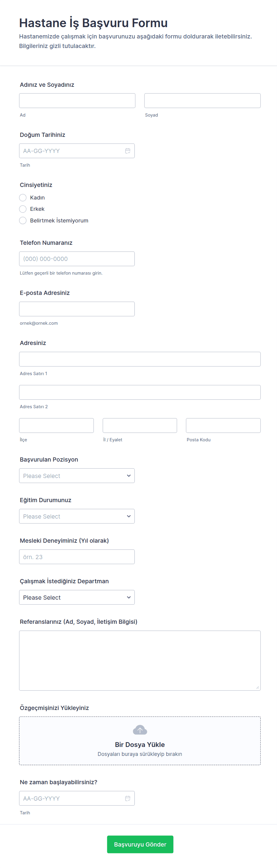Select the Erkek radio option
Screen dimensions: 277x868
point(23,209)
